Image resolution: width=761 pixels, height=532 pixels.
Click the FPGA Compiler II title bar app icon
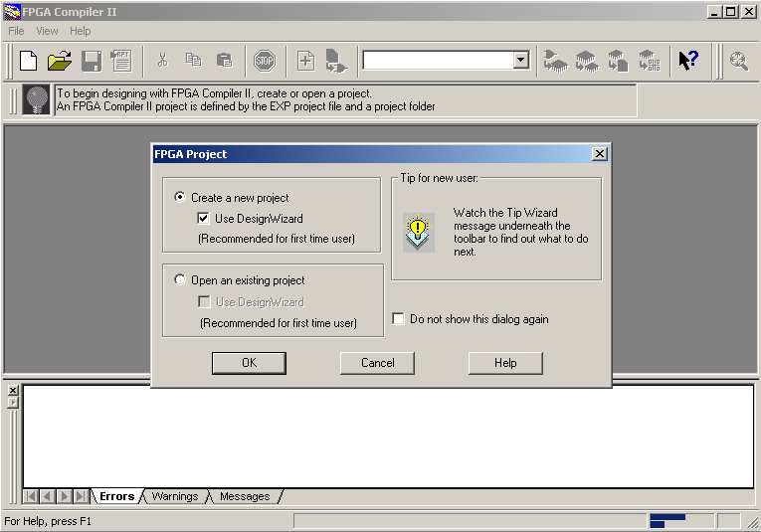coord(12,12)
